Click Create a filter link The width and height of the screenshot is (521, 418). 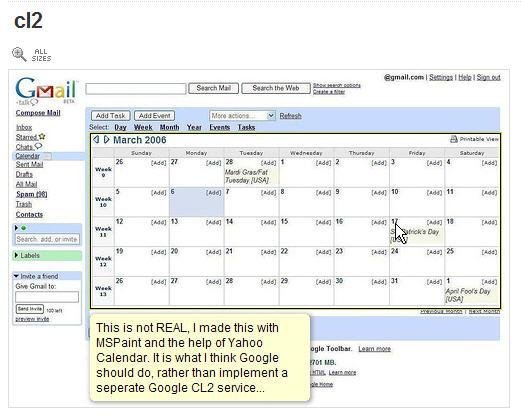(x=329, y=92)
